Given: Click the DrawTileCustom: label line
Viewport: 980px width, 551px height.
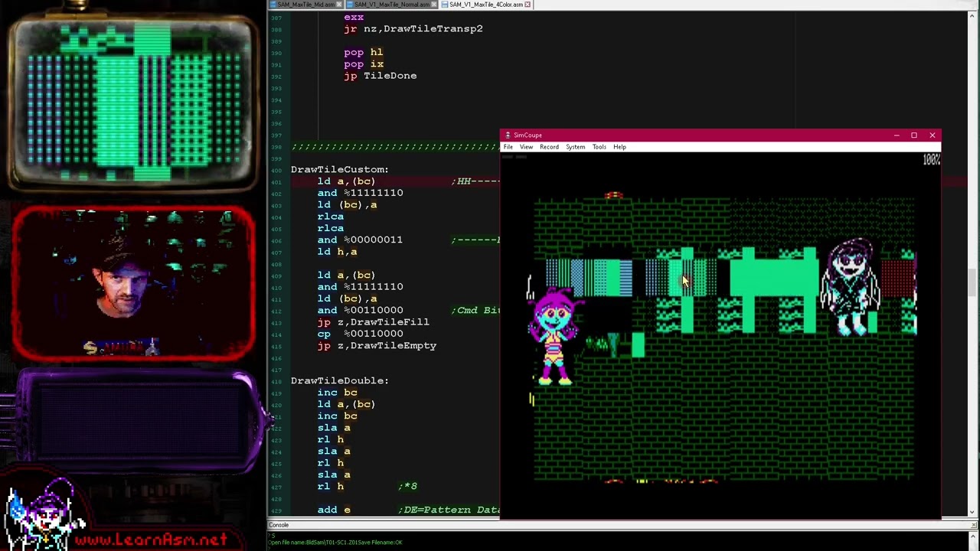Looking at the screenshot, I should [x=339, y=169].
